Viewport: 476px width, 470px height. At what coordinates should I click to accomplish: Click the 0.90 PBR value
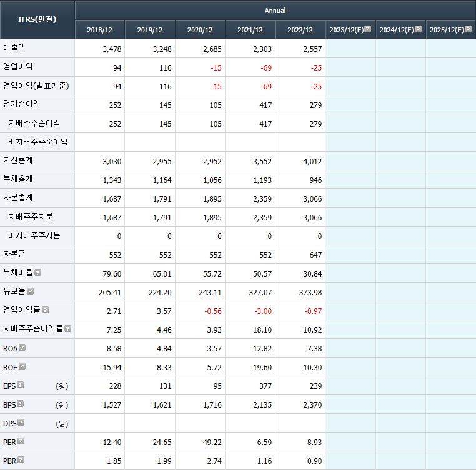point(314,461)
